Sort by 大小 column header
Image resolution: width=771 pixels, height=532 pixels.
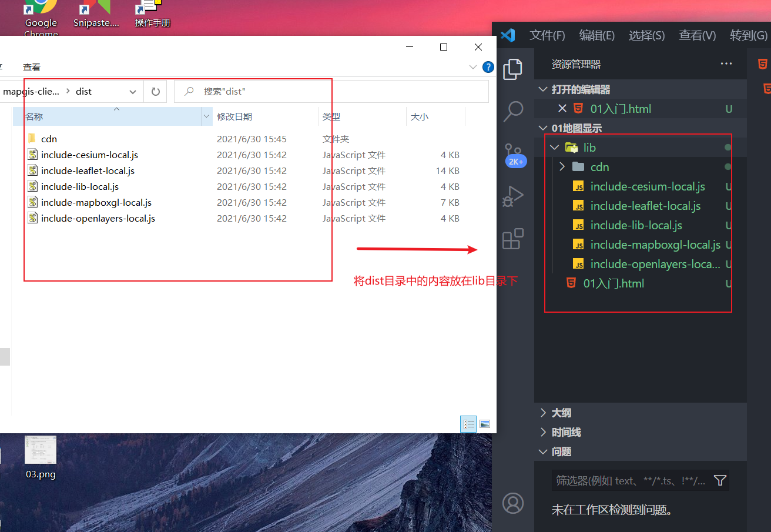point(435,116)
